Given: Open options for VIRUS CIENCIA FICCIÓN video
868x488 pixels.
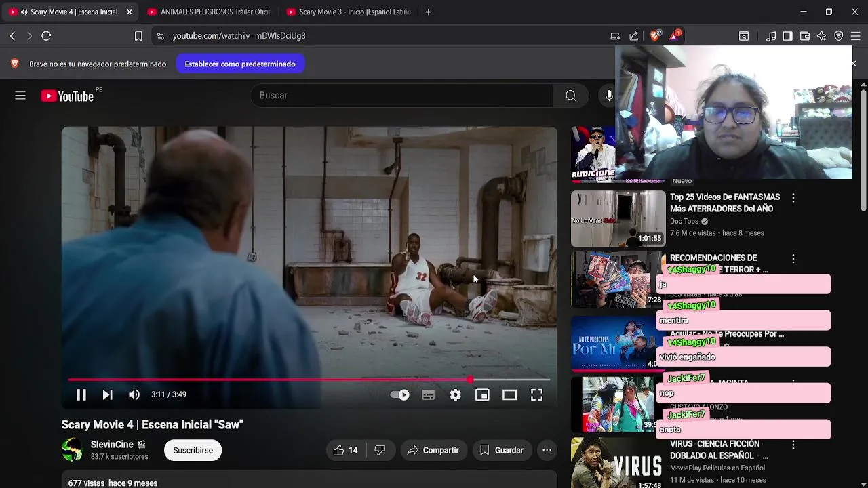Looking at the screenshot, I should (x=793, y=445).
